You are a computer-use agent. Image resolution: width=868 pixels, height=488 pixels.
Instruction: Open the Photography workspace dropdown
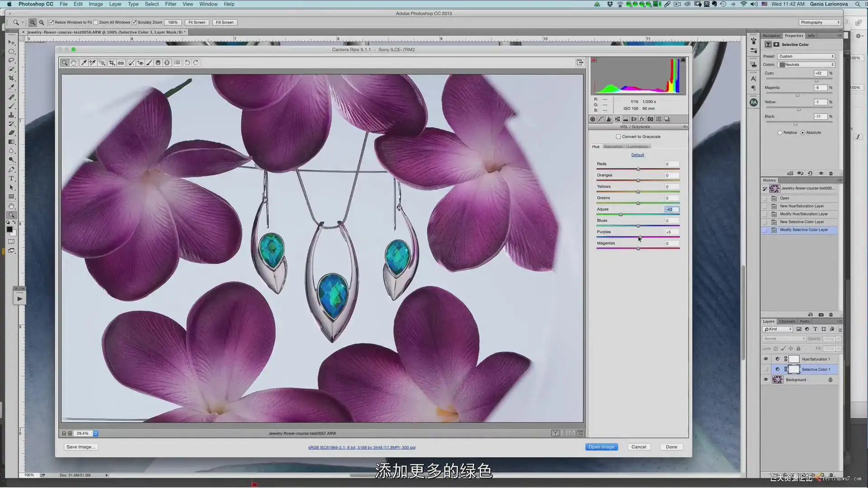coord(819,22)
